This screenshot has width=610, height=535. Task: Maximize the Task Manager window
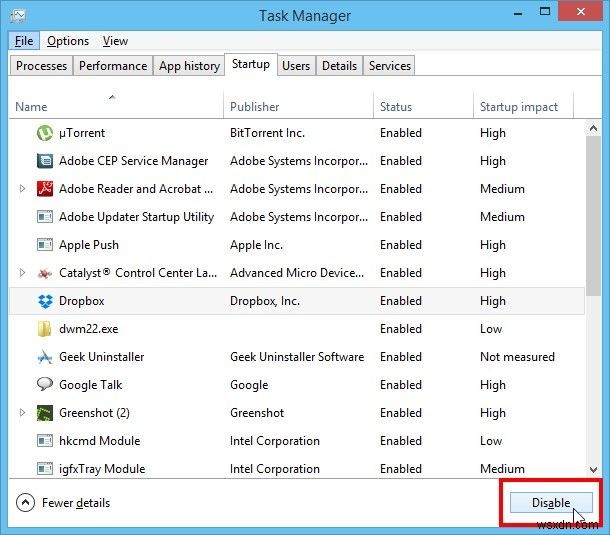(x=545, y=12)
